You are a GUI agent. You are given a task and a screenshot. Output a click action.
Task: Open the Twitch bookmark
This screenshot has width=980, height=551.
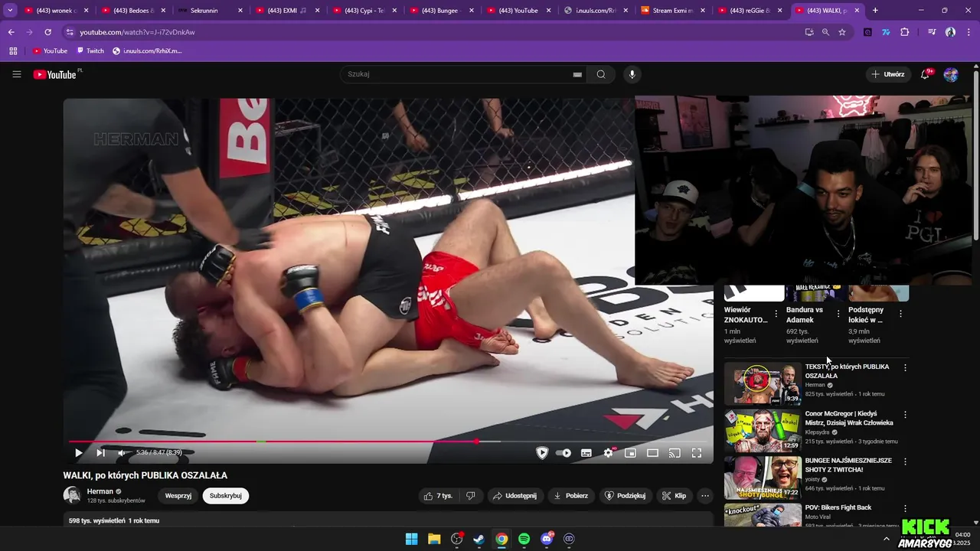pos(90,51)
